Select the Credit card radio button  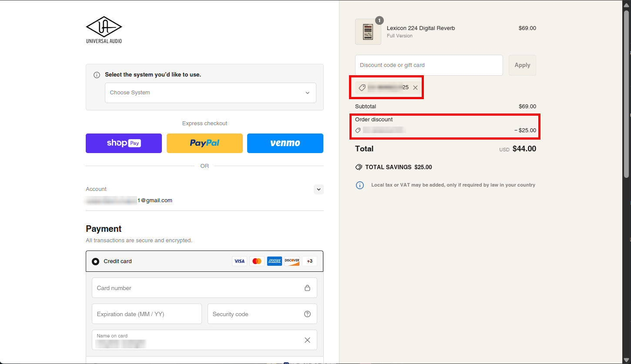tap(96, 261)
